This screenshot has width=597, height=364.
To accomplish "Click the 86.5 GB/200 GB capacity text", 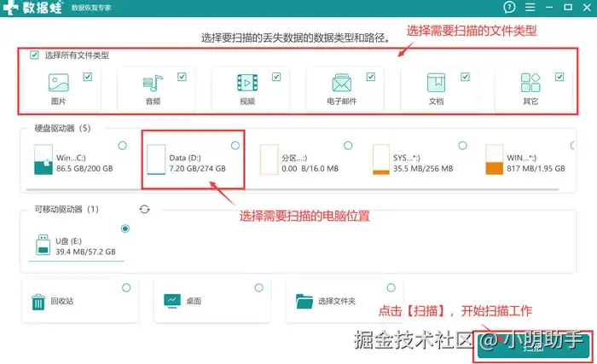I will (x=84, y=168).
